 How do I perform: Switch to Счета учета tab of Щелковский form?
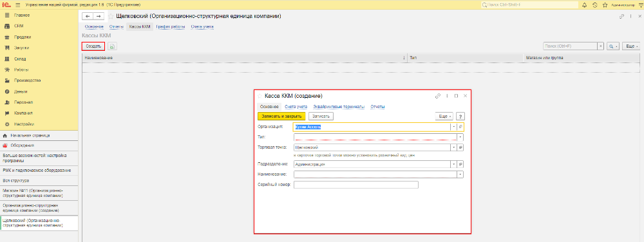[x=202, y=27]
